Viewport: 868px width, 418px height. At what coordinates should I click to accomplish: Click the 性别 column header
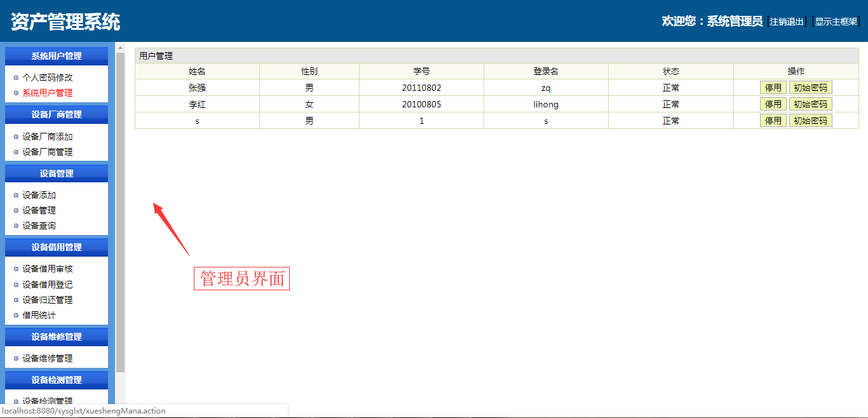(309, 71)
